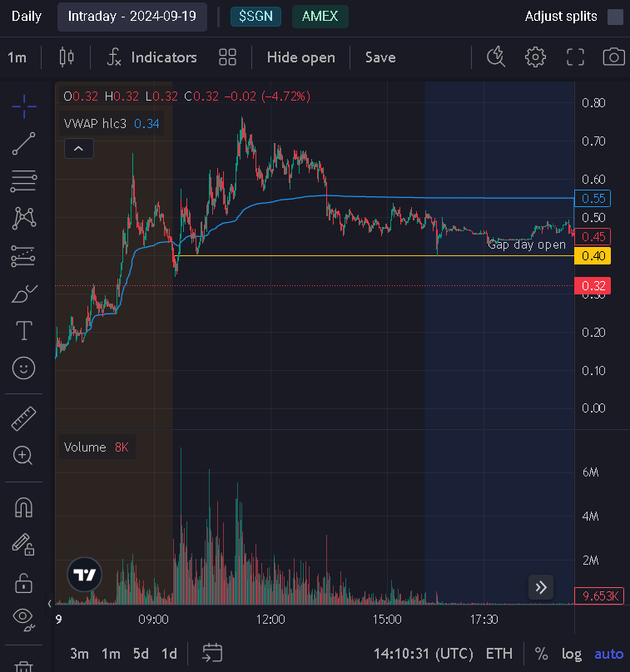Open the Fibonacci retracement tool
The height and width of the screenshot is (672, 630).
pos(24,180)
